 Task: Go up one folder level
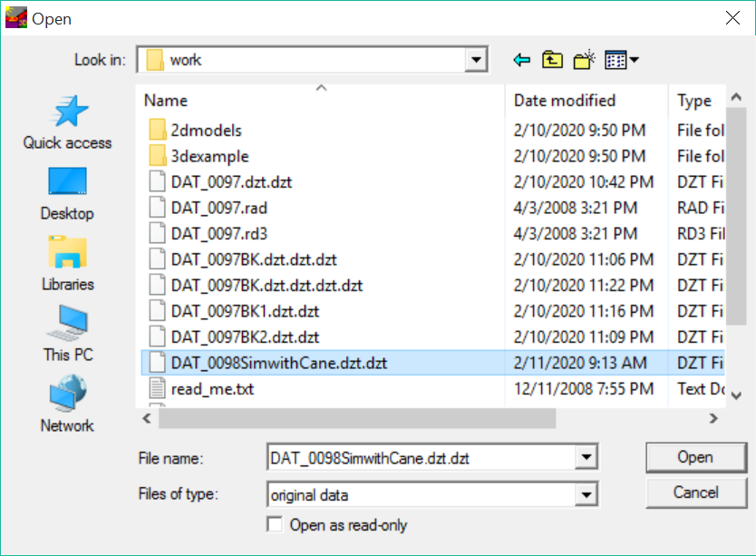tap(552, 59)
